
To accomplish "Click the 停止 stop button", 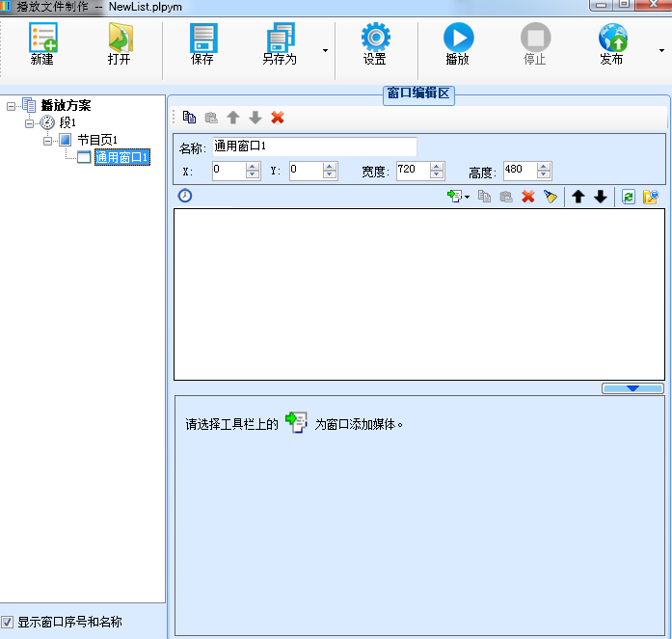I will 535,43.
